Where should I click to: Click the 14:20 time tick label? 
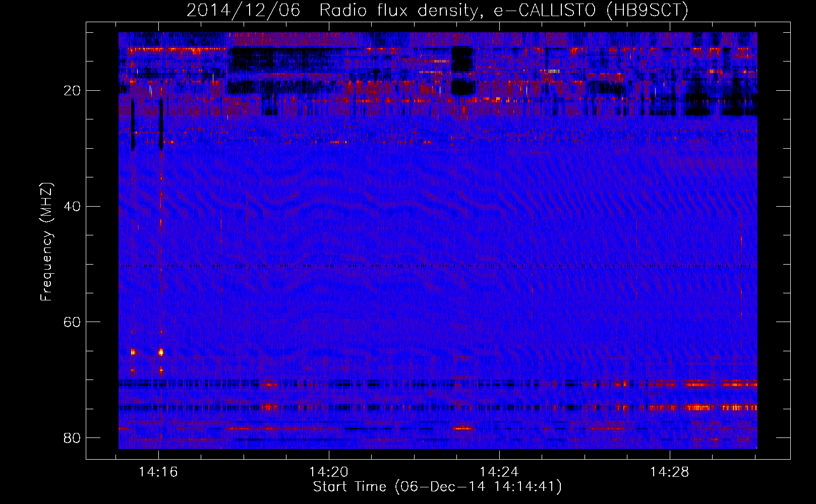point(329,472)
